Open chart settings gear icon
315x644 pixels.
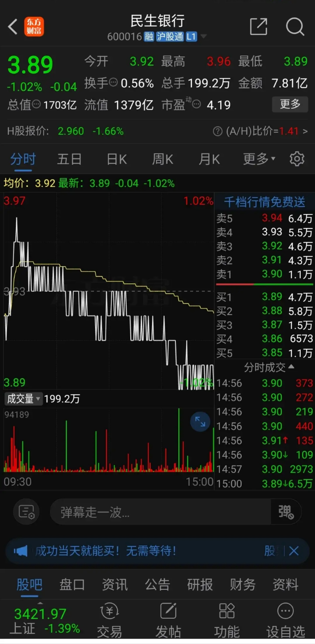297,159
